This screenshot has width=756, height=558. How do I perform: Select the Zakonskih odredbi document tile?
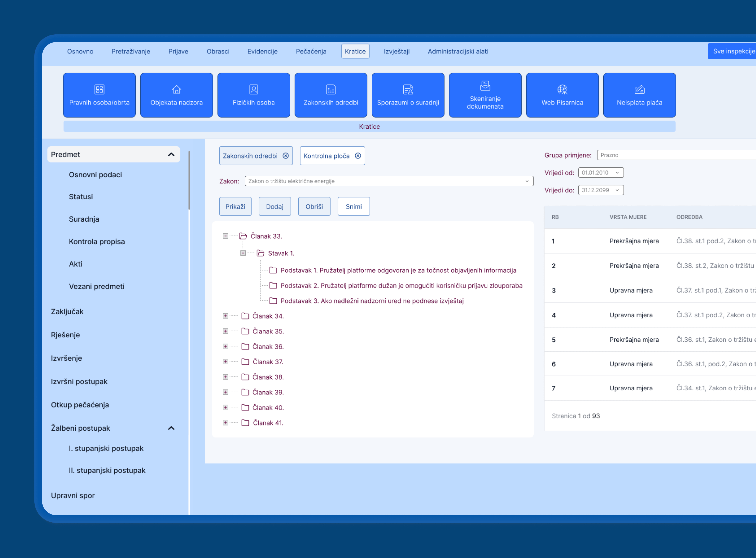coord(331,95)
